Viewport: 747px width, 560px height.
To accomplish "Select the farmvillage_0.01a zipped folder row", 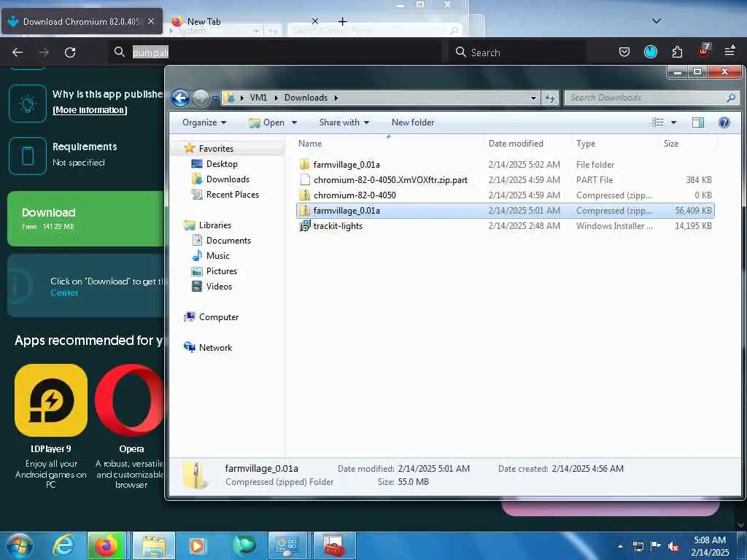I will click(505, 211).
